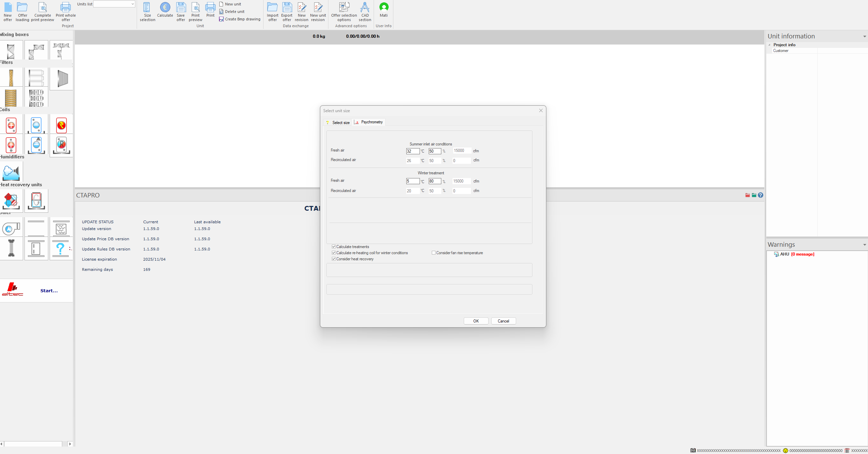Click the palette scrollbar left arrow

(x=2, y=444)
